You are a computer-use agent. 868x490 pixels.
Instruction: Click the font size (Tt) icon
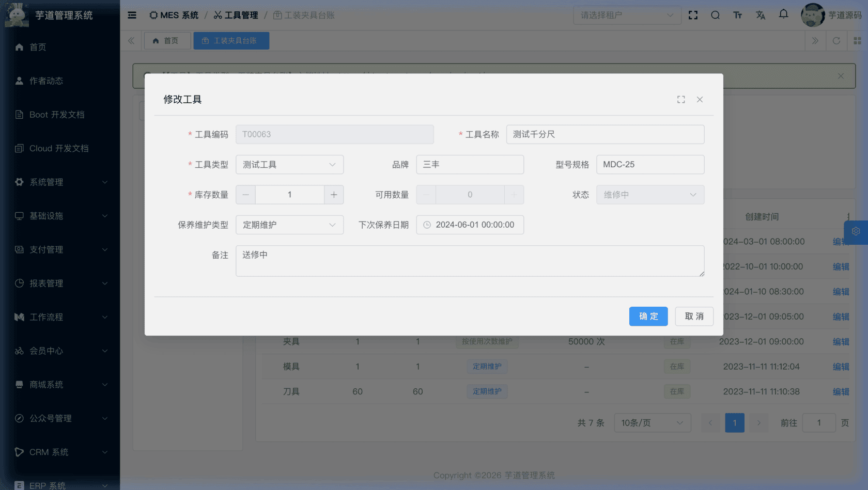pyautogui.click(x=738, y=15)
